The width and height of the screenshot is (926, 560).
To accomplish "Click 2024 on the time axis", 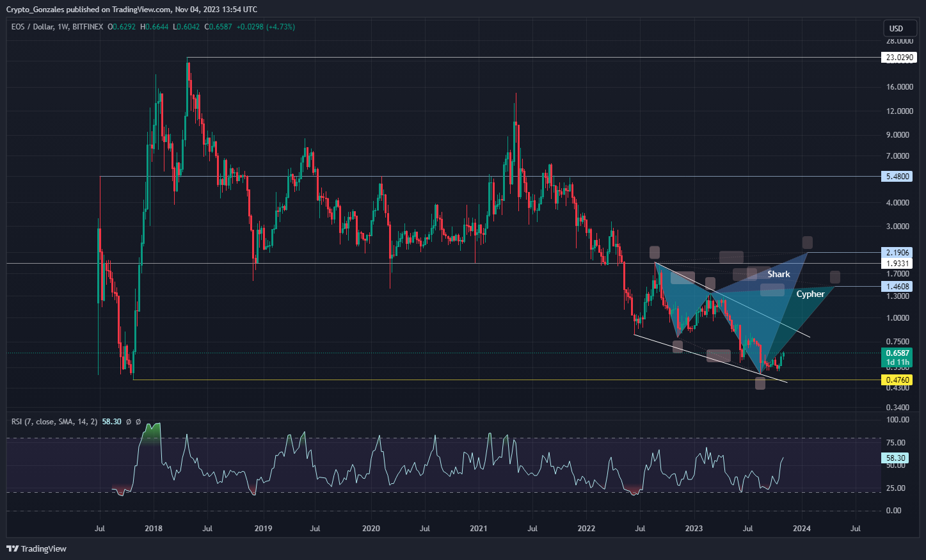I will (x=802, y=529).
